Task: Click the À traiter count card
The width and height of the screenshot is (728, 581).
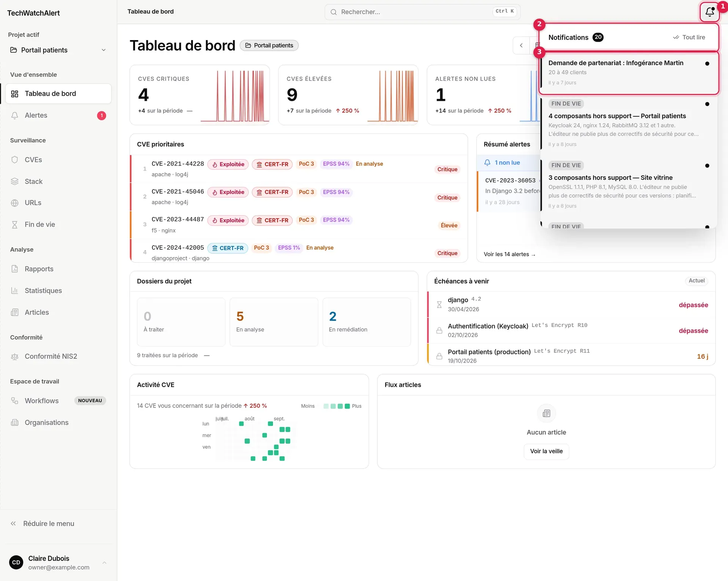Action: pyautogui.click(x=181, y=322)
